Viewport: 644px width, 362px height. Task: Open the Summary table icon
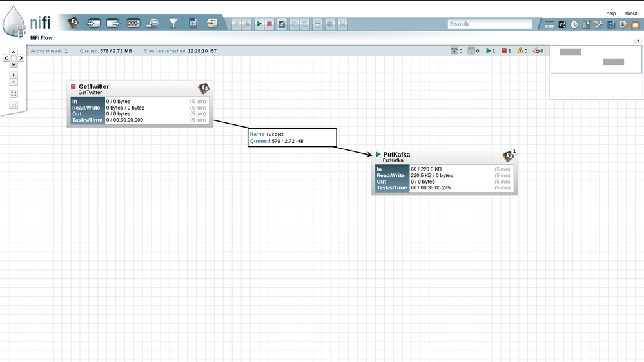pyautogui.click(x=549, y=24)
